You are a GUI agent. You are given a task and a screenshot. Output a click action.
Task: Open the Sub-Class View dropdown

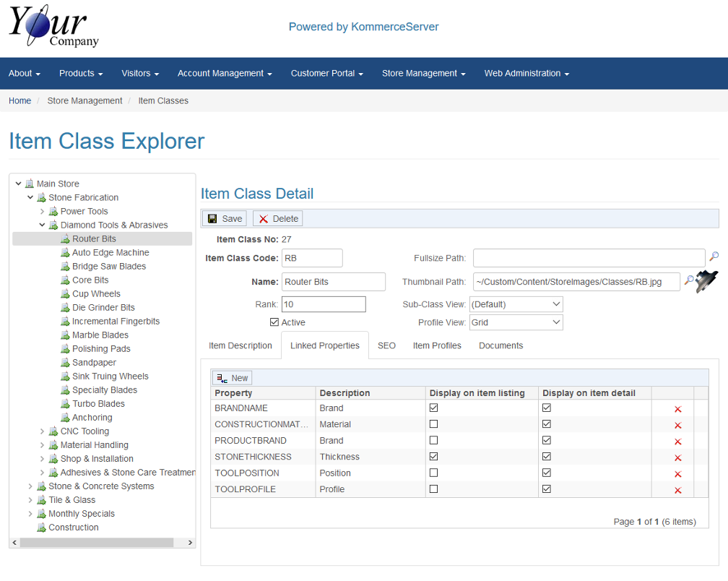coord(516,304)
